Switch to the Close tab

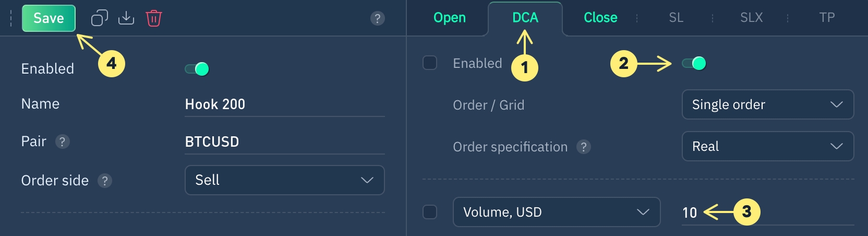point(600,18)
